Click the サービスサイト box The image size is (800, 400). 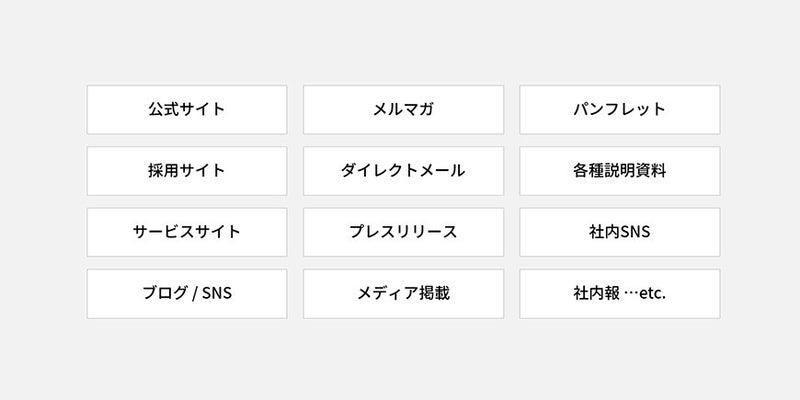pyautogui.click(x=187, y=232)
